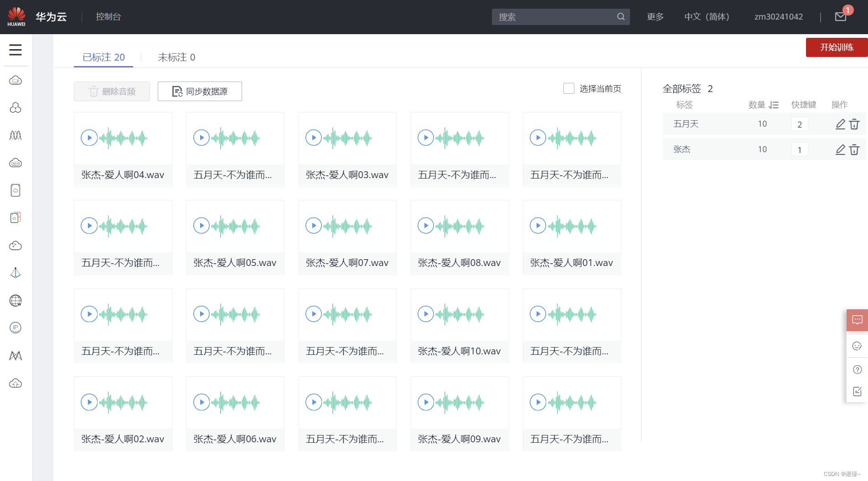The height and width of the screenshot is (481, 868).
Task: Open the mail notifications icon
Action: tap(841, 17)
